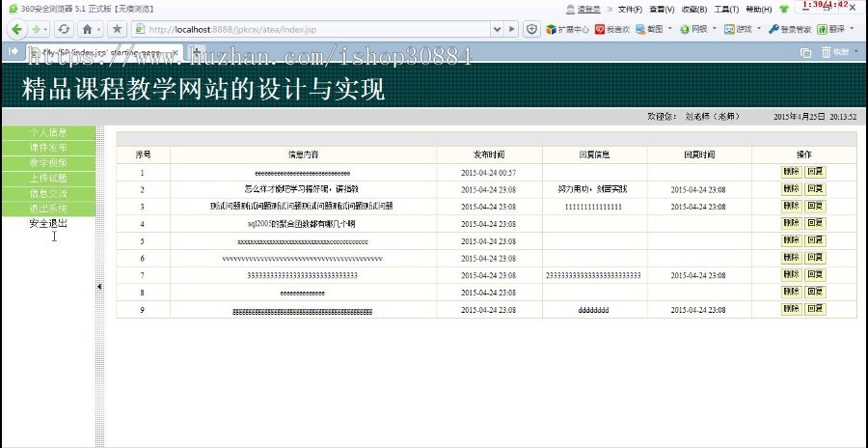Open the shield plus security icon

click(x=531, y=29)
